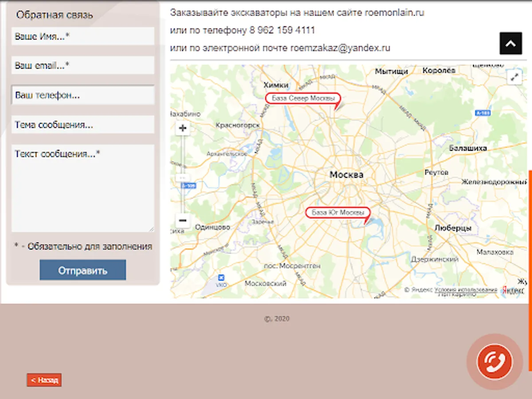Viewport: 532px width, 399px height.
Task: Click phone number 8 962 159 4111
Action: click(282, 31)
